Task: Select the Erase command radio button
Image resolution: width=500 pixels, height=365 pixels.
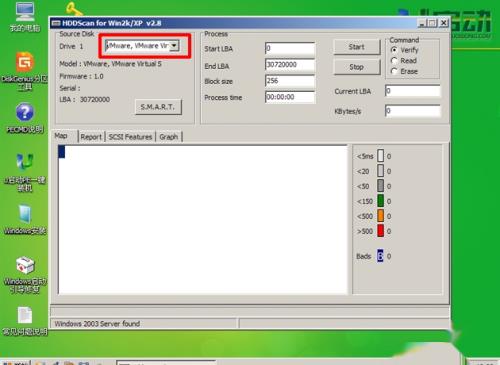Action: pyautogui.click(x=394, y=71)
